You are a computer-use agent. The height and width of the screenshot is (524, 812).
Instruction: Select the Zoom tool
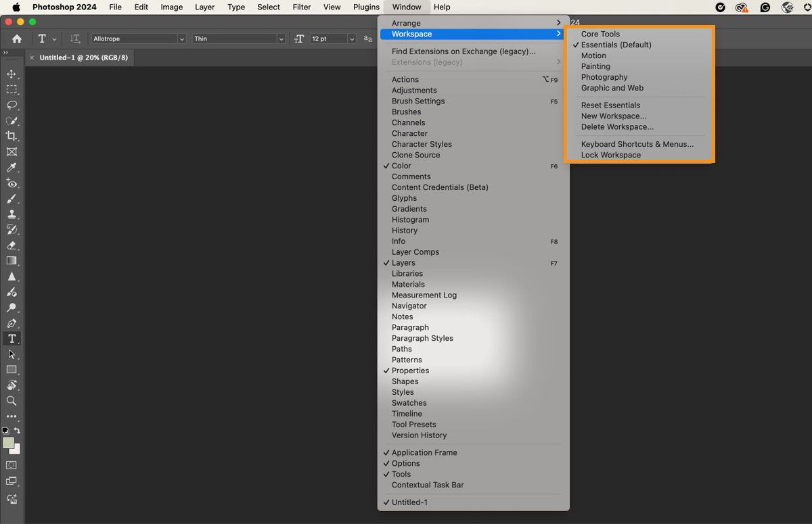click(x=12, y=401)
